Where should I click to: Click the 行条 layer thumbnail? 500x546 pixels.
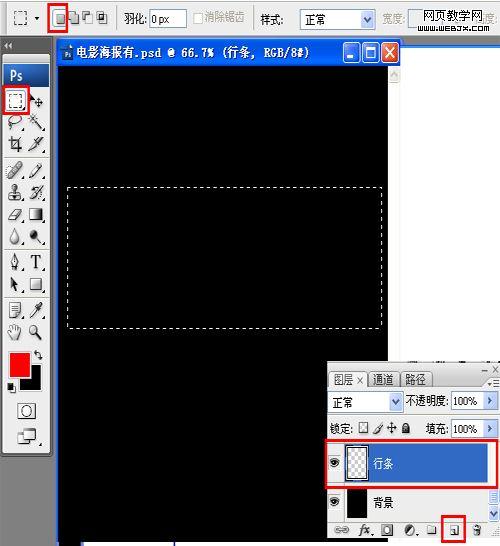[357, 463]
